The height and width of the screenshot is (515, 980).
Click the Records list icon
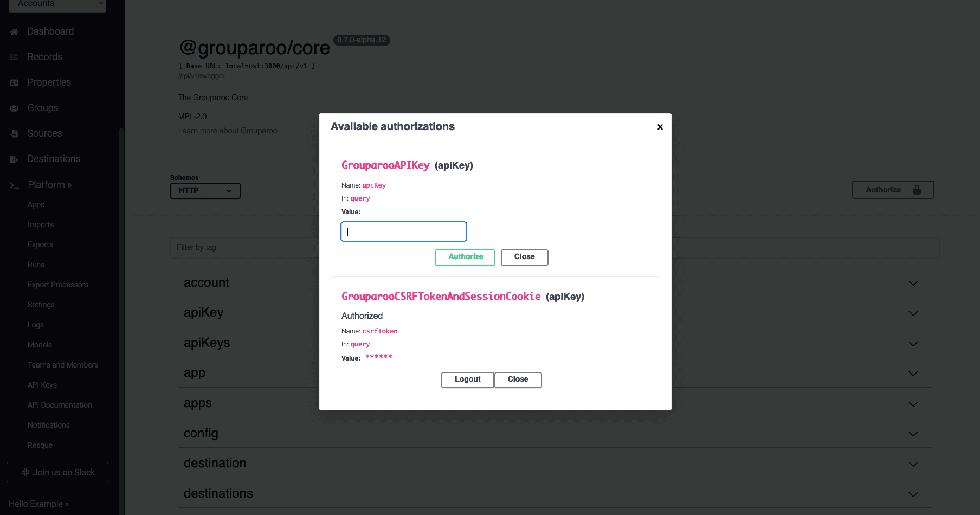point(14,57)
